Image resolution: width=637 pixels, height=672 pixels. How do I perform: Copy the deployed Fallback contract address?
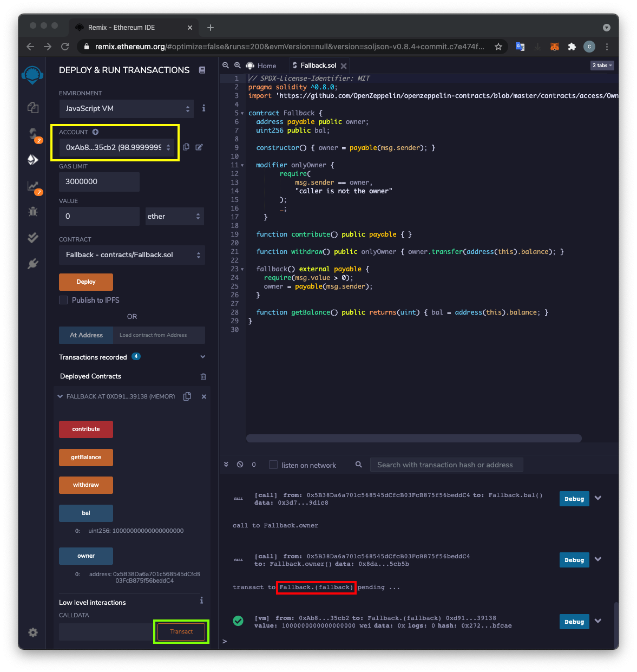(187, 396)
